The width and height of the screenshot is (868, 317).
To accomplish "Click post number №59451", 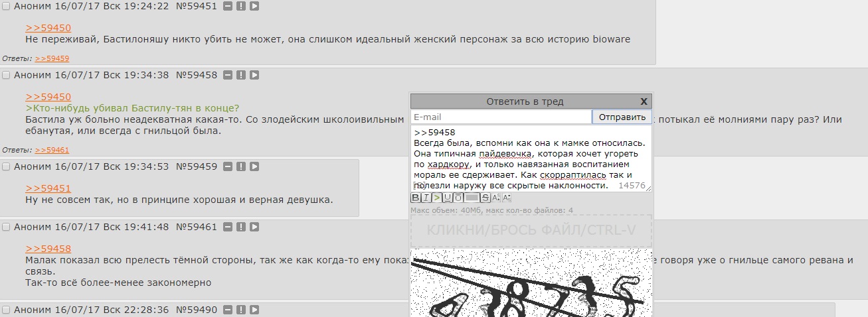I will 197,6.
